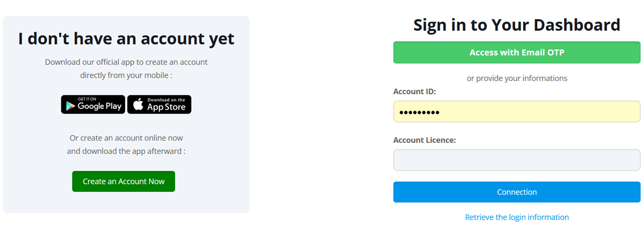Screen dimensions: 644x235
Task: Click into the Account Licence field
Action: (516, 160)
